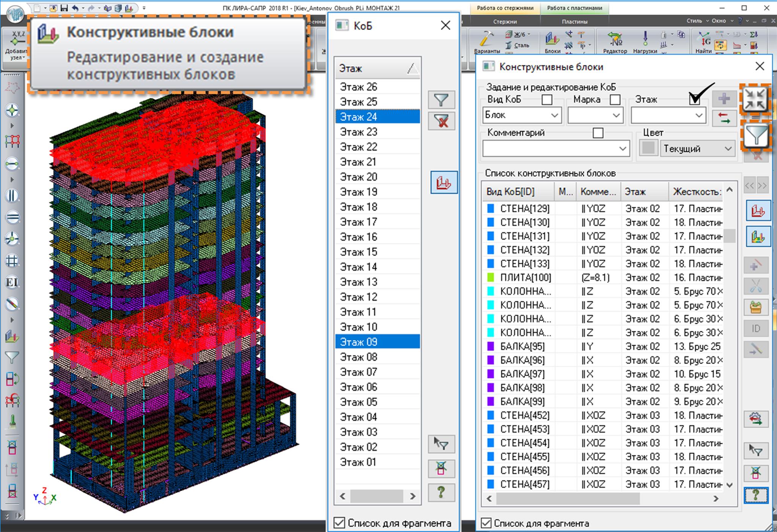777x532 pixels.
Task: Click the filter funnel icon in КоБ panel
Action: (441, 100)
